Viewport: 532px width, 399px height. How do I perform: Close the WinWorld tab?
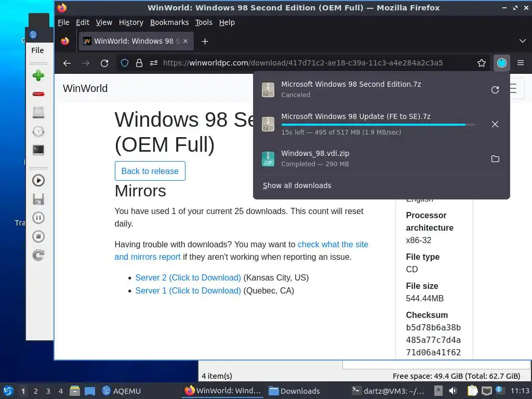coord(185,41)
